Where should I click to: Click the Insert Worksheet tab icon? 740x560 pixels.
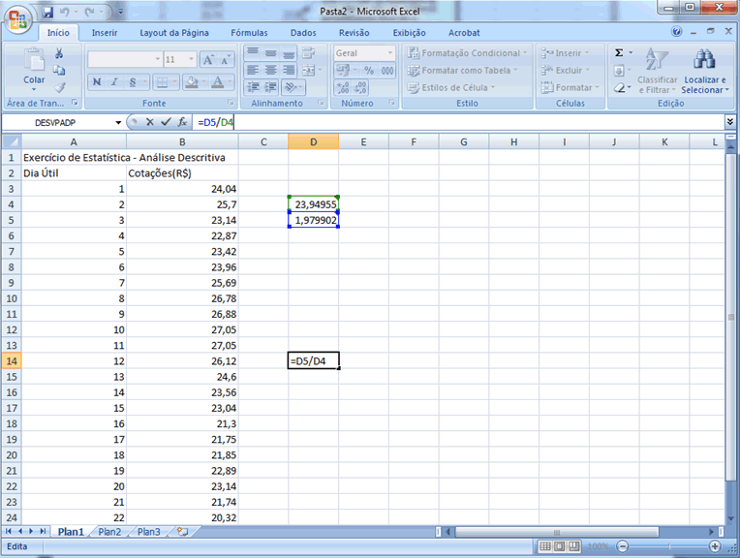point(181,532)
